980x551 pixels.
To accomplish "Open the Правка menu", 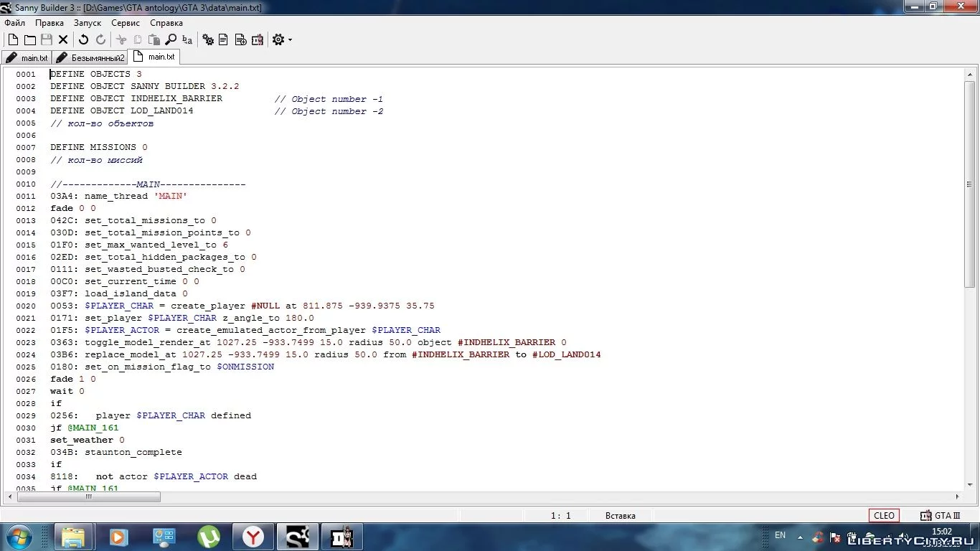I will (50, 23).
